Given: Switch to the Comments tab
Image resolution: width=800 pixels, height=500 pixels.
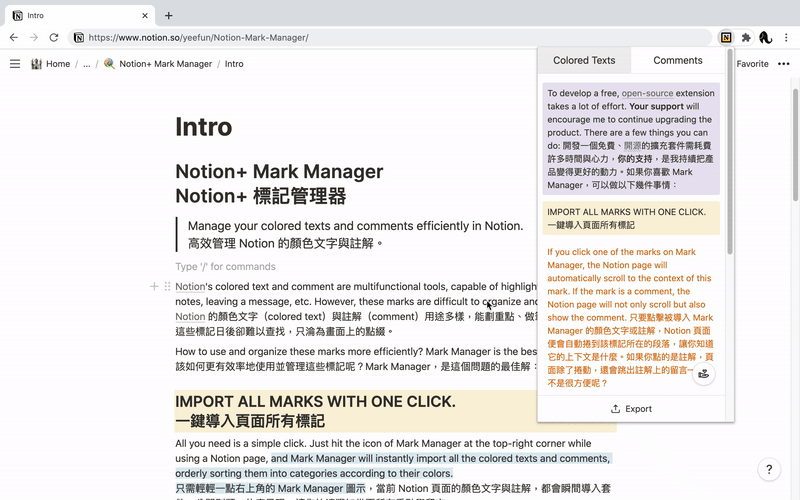Looking at the screenshot, I should pyautogui.click(x=678, y=60).
